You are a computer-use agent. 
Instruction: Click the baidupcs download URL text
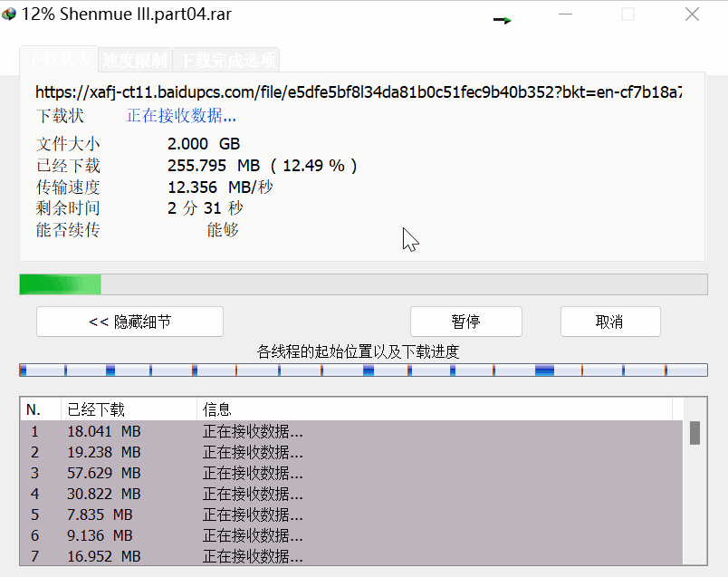[x=359, y=92]
